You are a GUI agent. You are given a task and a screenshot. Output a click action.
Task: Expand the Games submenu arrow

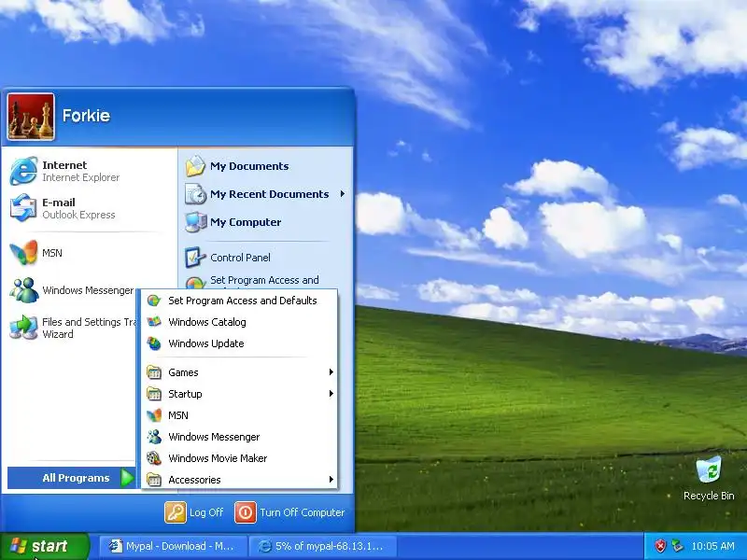[331, 371]
